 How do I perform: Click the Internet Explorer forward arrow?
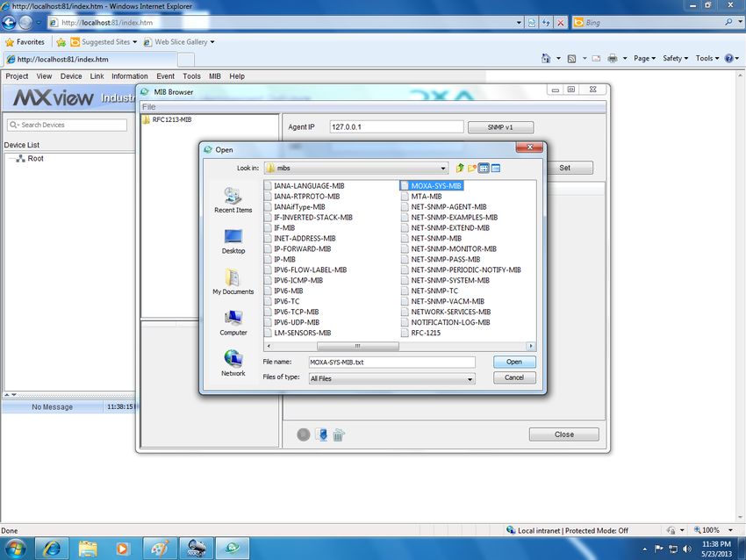(x=25, y=22)
